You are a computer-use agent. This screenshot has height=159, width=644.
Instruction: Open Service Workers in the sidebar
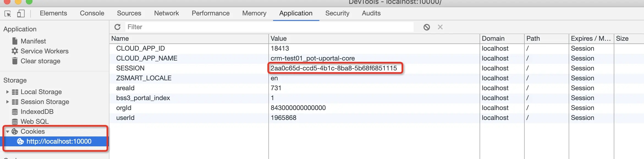[x=45, y=51]
